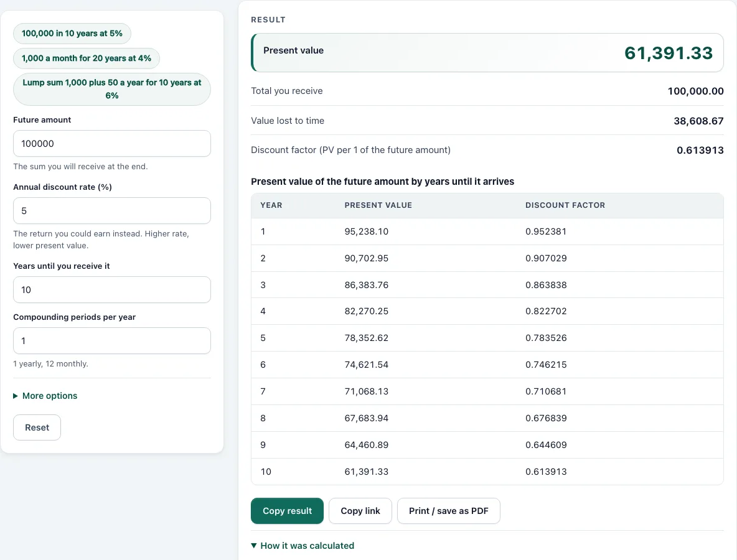This screenshot has width=737, height=560.
Task: Click the year 10 row in the table
Action: (x=487, y=471)
